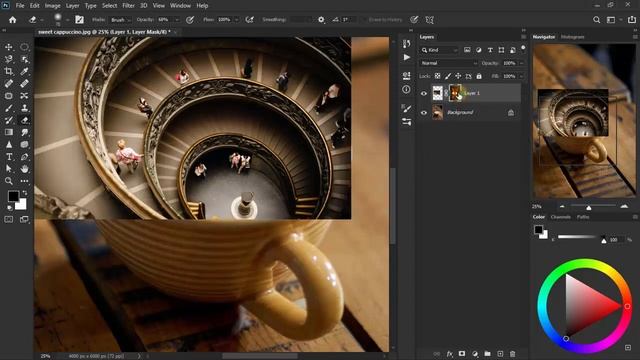
Task: Select the Elliptical Marquee tool
Action: (x=24, y=47)
